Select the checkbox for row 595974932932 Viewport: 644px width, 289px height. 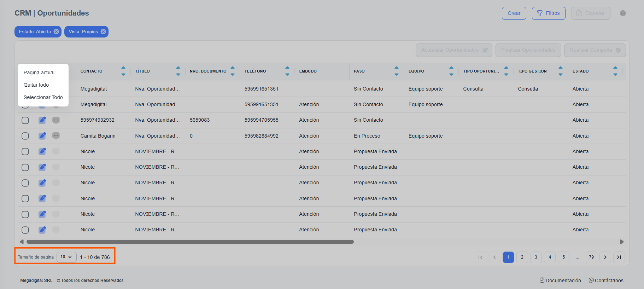click(x=25, y=120)
